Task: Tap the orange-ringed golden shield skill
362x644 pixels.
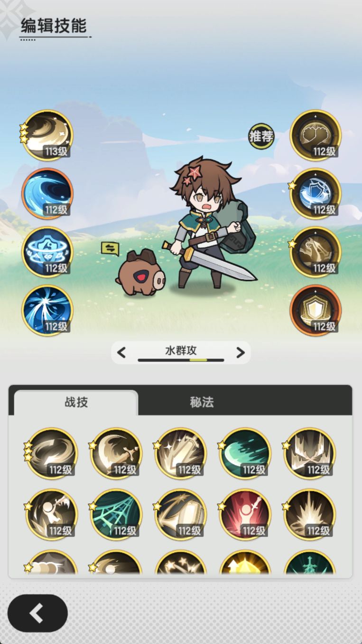Action: click(316, 311)
